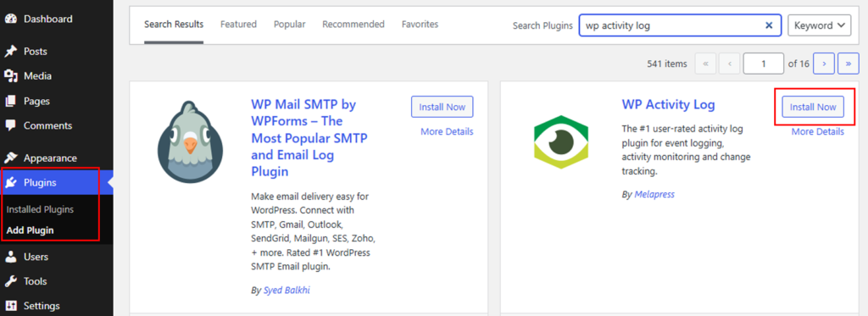Click the Users person icon
This screenshot has height=316, width=868.
[10, 257]
